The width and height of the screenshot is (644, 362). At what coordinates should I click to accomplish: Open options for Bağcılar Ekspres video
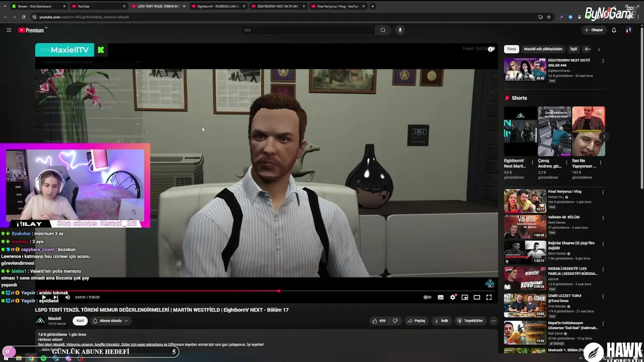pyautogui.click(x=603, y=243)
